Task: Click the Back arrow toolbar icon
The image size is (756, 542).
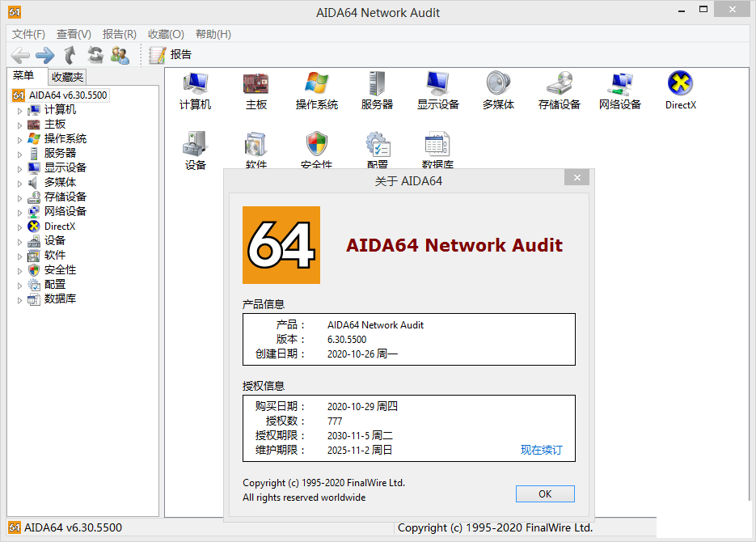Action: 20,56
